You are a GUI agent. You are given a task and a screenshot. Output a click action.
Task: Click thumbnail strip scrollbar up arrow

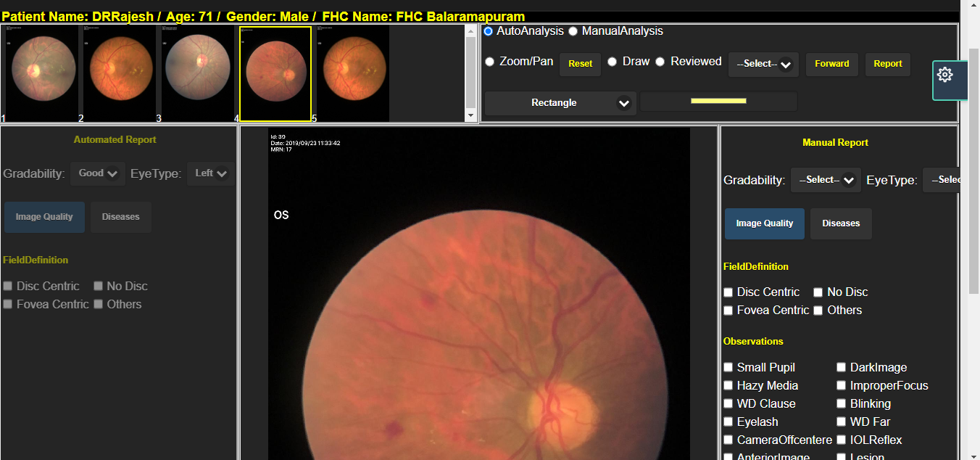471,30
